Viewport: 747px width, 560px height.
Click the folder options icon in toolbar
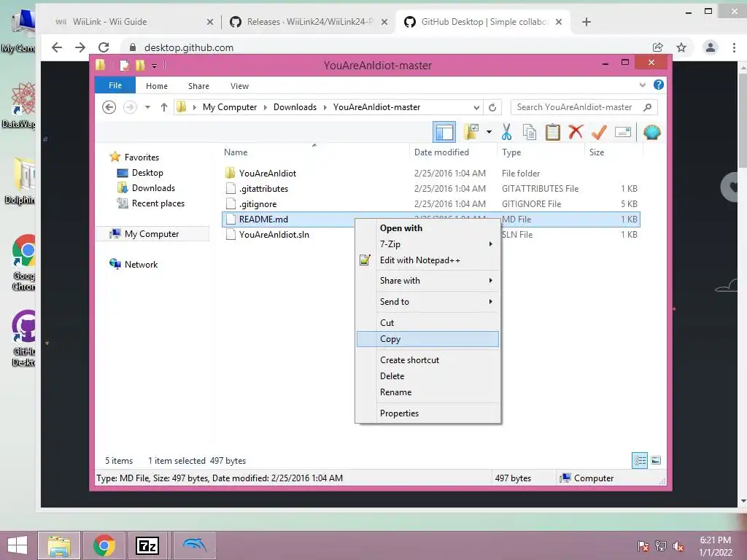click(x=472, y=132)
